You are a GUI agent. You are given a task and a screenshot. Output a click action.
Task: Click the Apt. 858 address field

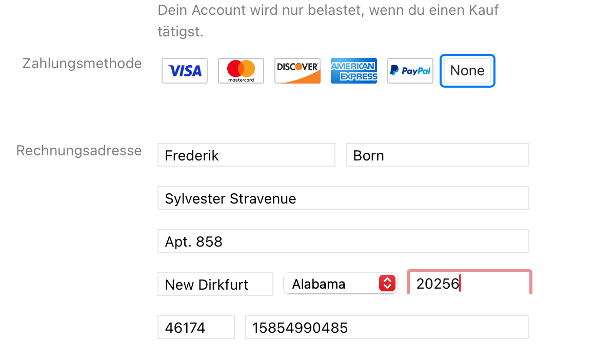point(343,241)
